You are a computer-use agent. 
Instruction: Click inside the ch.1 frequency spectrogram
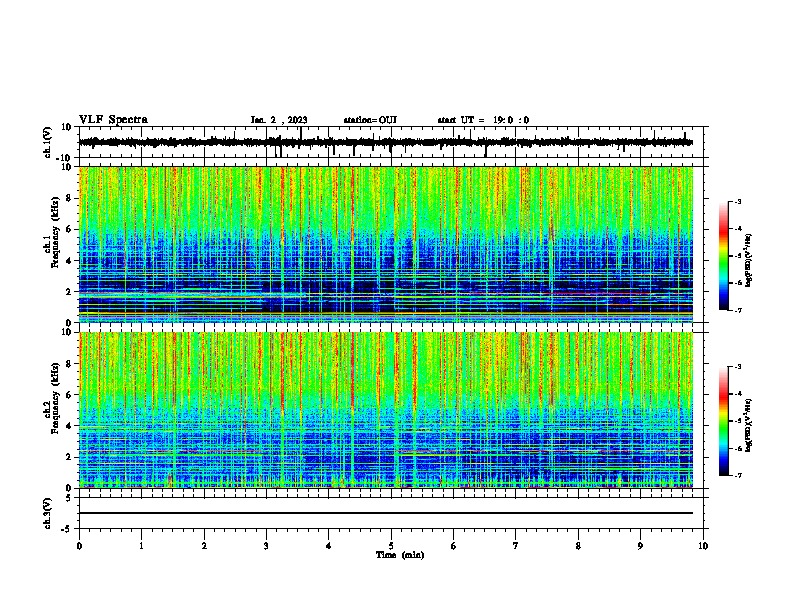[386, 244]
